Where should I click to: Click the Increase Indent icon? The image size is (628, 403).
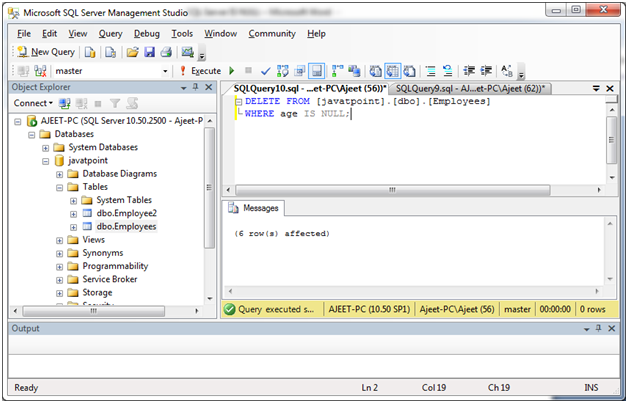tap(486, 71)
